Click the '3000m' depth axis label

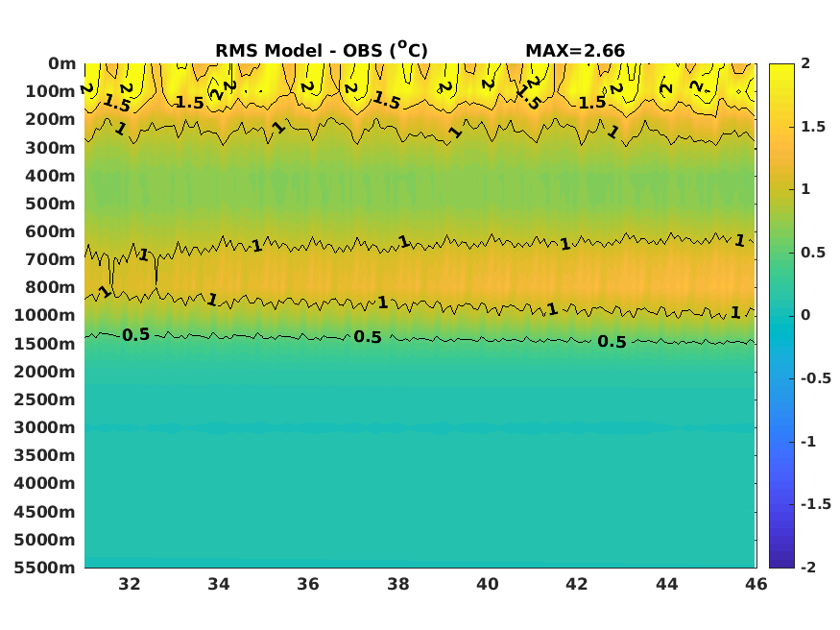(x=45, y=427)
